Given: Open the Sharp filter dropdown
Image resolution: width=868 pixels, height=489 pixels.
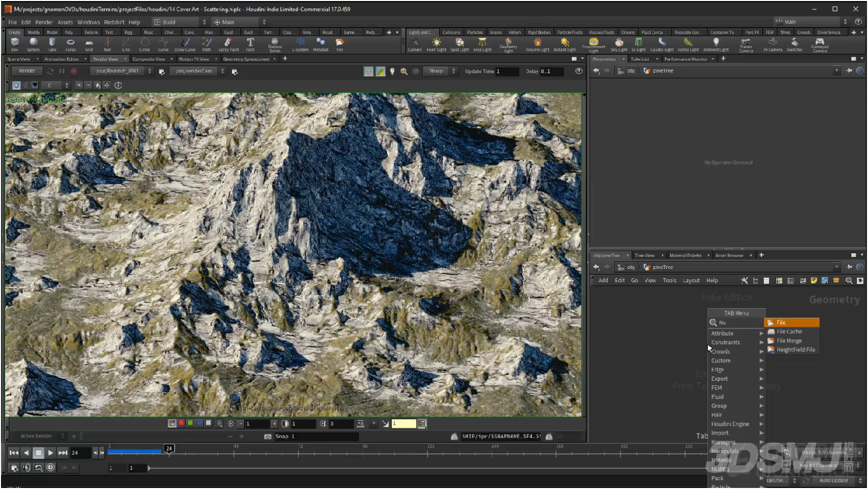Looking at the screenshot, I should tap(440, 71).
